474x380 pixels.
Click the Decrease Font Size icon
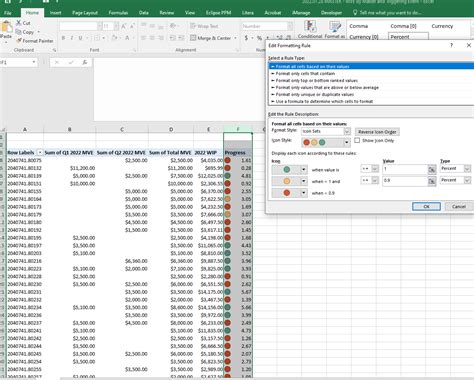(x=132, y=26)
